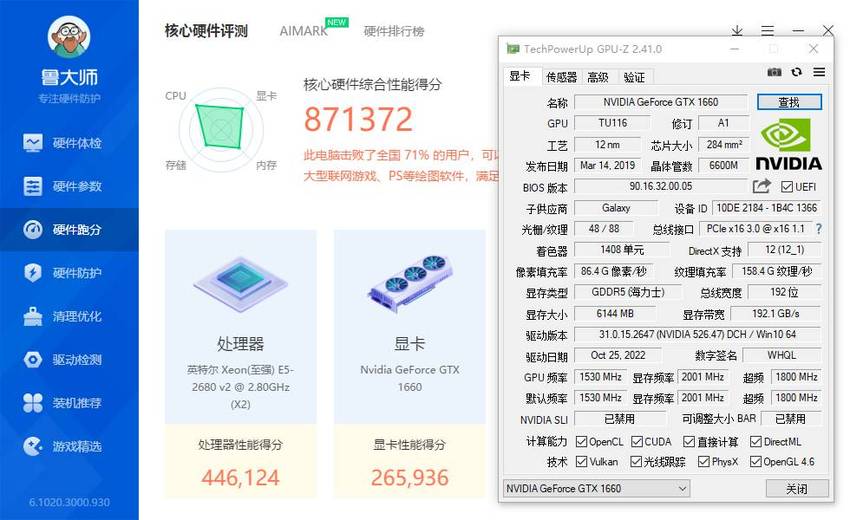Viewport: 850px width, 520px height.
Task: Switch to the 传感器 tab in GPU-Z
Action: [x=561, y=78]
